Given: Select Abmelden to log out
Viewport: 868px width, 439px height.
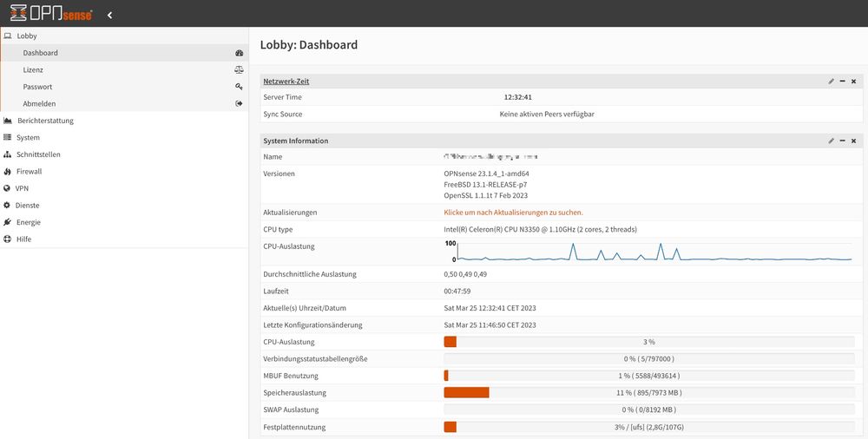Looking at the screenshot, I should point(124,103).
